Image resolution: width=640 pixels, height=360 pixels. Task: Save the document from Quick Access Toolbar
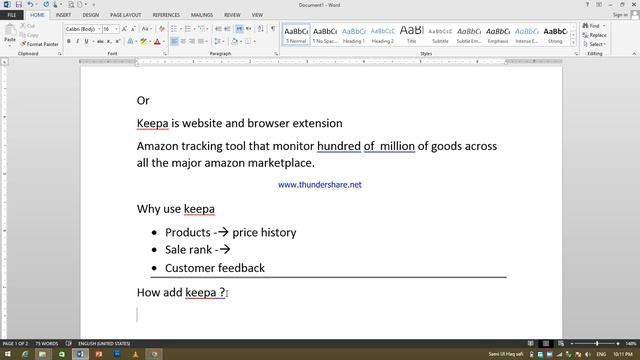[18, 4]
